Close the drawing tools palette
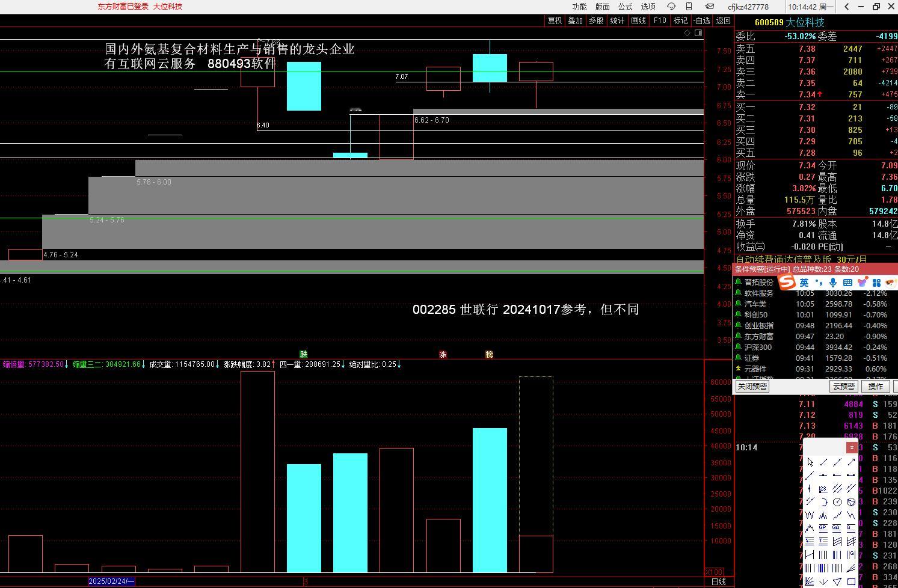Screen dimensions: 898x588 (852, 447)
